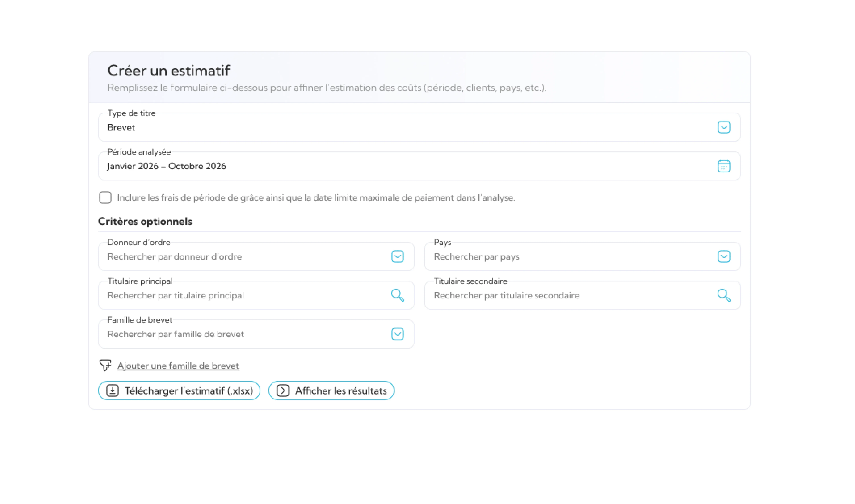The image size is (855, 504).
Task: Click the download icon in Télécharger button
Action: click(112, 391)
